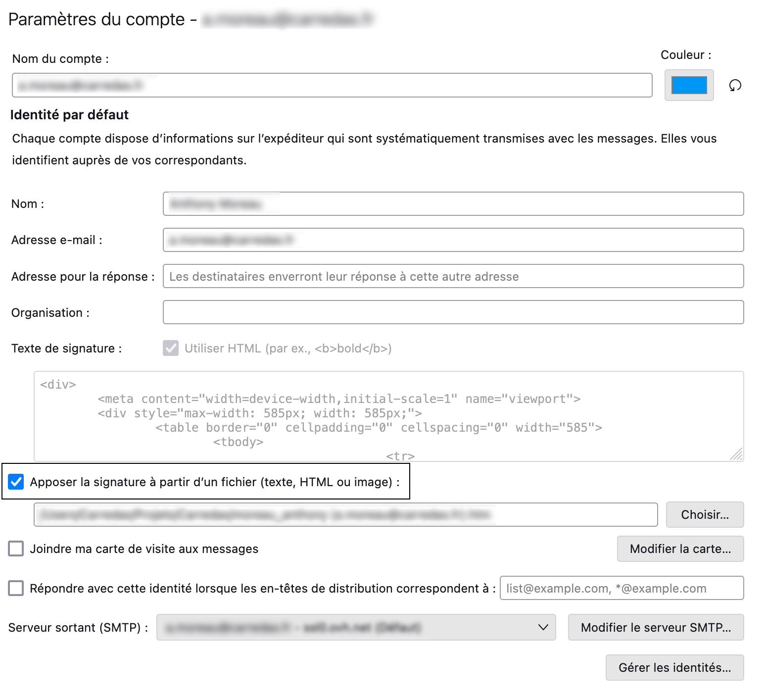This screenshot has width=765, height=700.
Task: Grab the signature text area resize handle
Action: [x=737, y=454]
